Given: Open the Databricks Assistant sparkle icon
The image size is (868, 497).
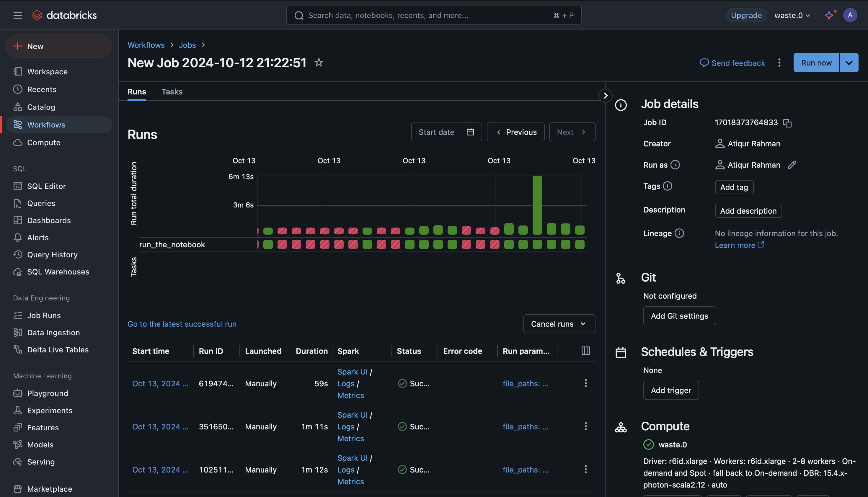Looking at the screenshot, I should pyautogui.click(x=829, y=15).
